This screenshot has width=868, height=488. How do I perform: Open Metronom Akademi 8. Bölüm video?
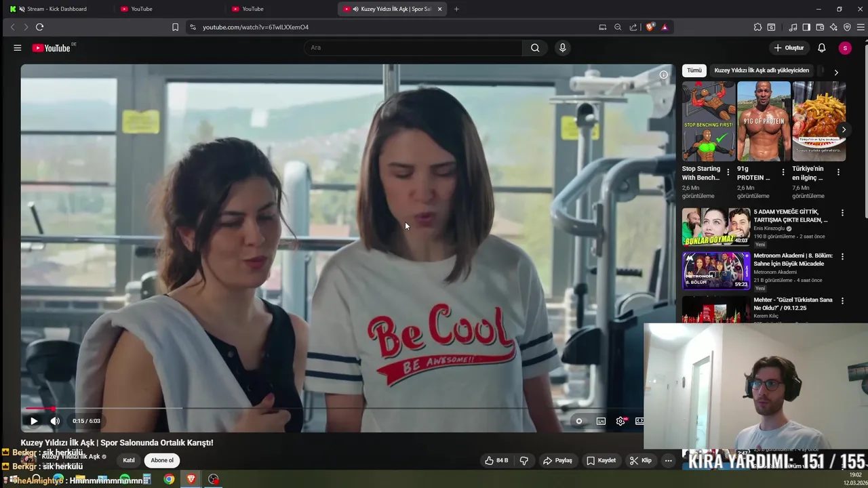click(716, 270)
